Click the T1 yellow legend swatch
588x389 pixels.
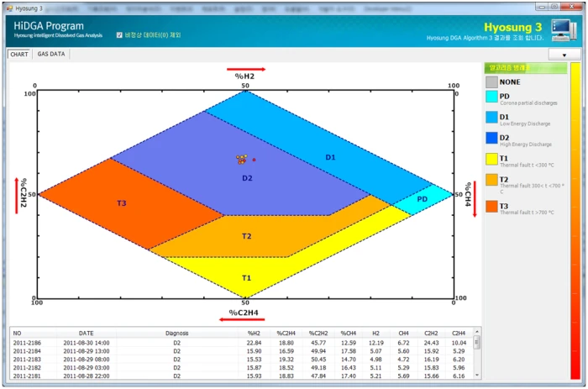point(491,159)
